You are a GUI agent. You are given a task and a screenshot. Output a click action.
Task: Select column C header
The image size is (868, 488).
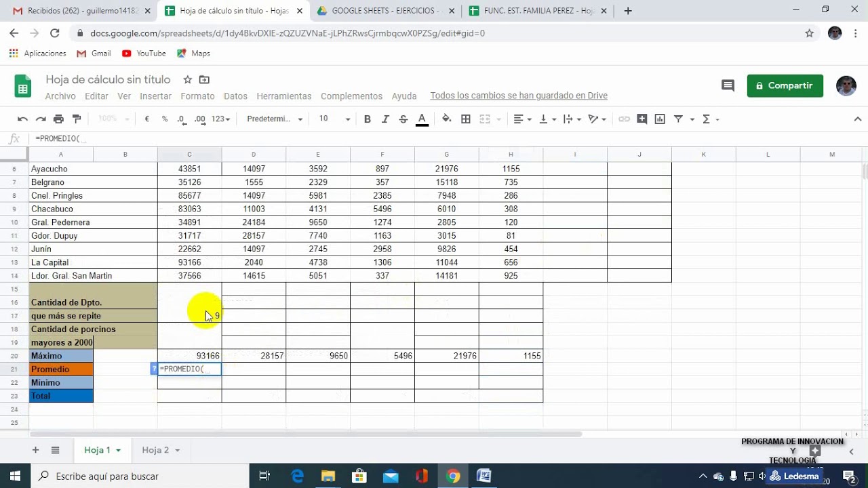[x=189, y=155]
